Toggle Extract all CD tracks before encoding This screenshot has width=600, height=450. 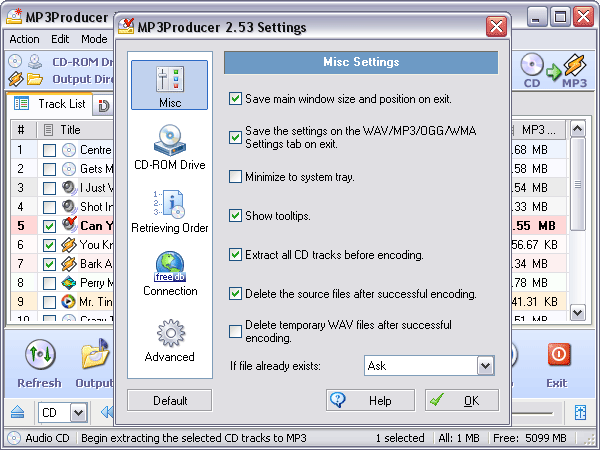click(235, 255)
